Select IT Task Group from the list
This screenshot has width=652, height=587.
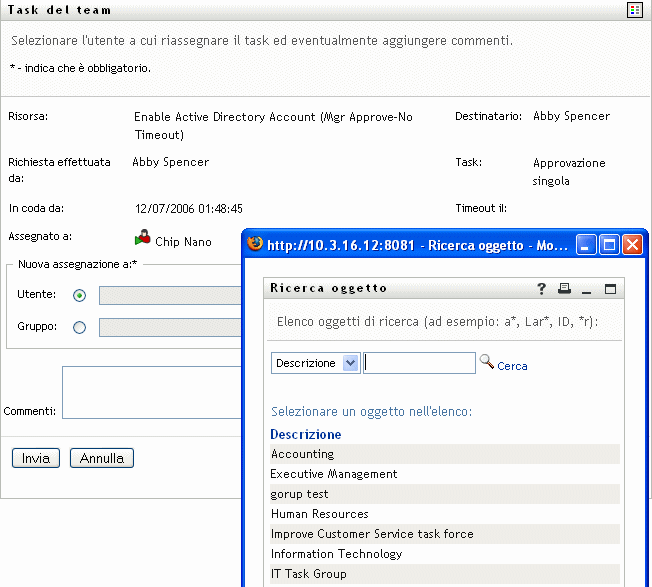[445, 574]
